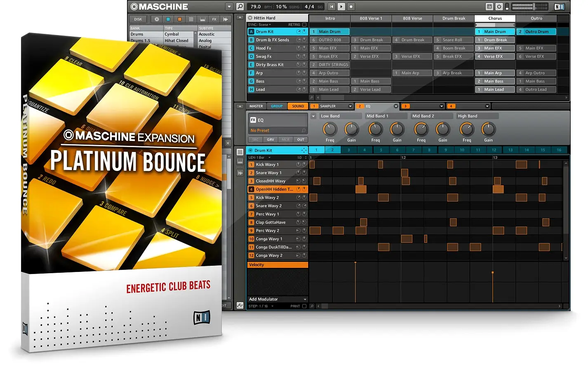This screenshot has width=588, height=370.
Task: Open the SAMPLER module slot dropdown
Action: 350,106
